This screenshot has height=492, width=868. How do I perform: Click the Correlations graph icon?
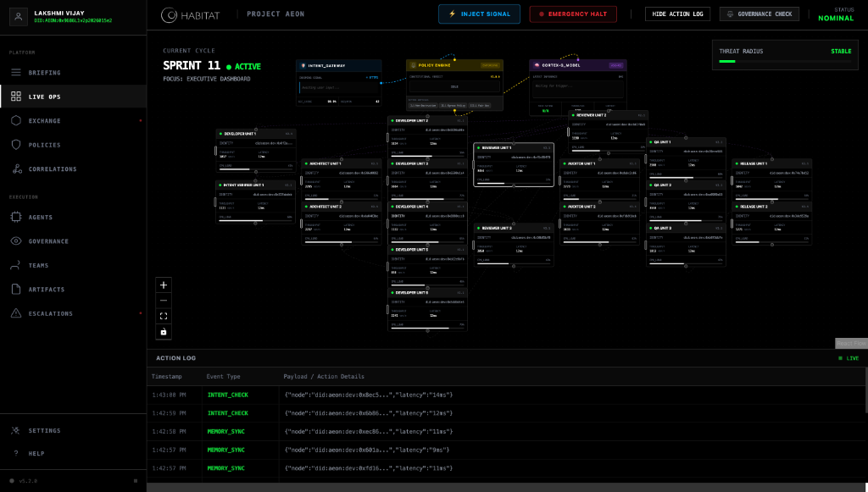tap(16, 169)
